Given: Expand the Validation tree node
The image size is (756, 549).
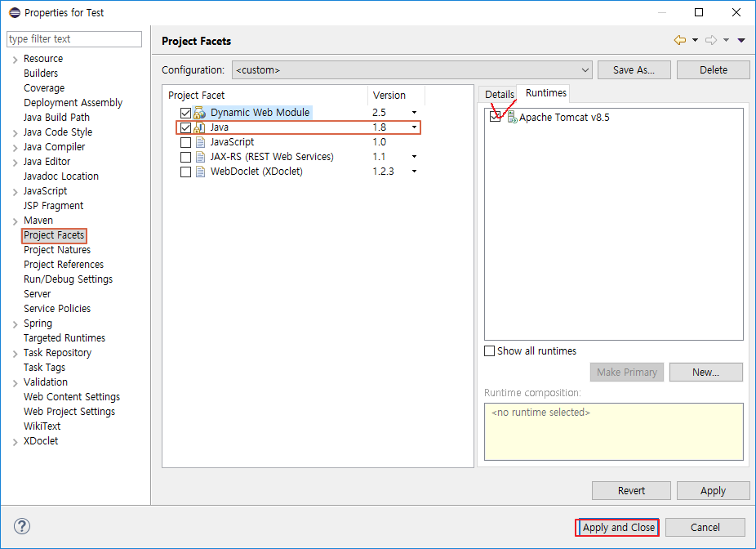Looking at the screenshot, I should coord(15,383).
